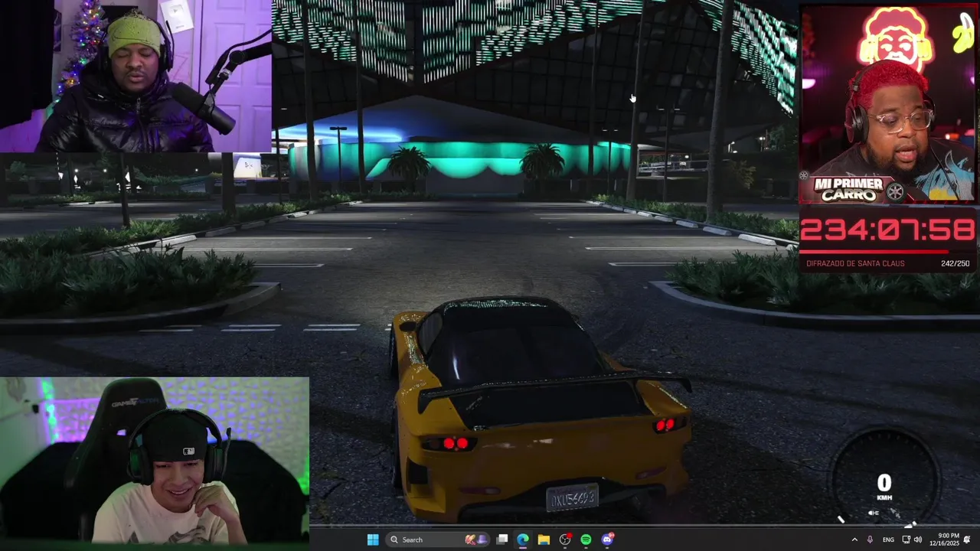980x551 pixels.
Task: Click the DIFRAZADO DE SANTA CLAUS goal label
Action: [855, 263]
